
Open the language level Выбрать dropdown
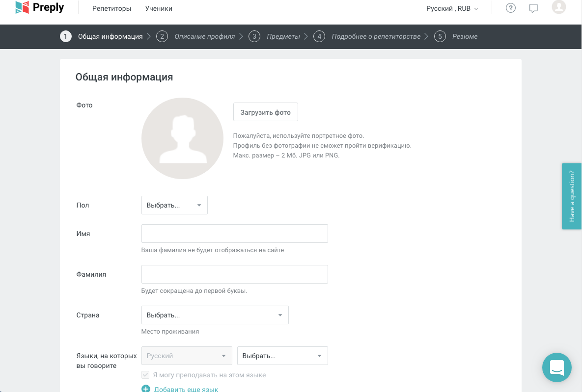[x=282, y=356]
